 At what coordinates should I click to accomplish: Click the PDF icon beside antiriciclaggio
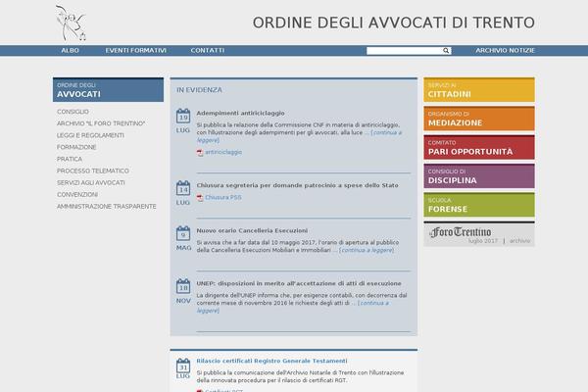[x=200, y=152]
